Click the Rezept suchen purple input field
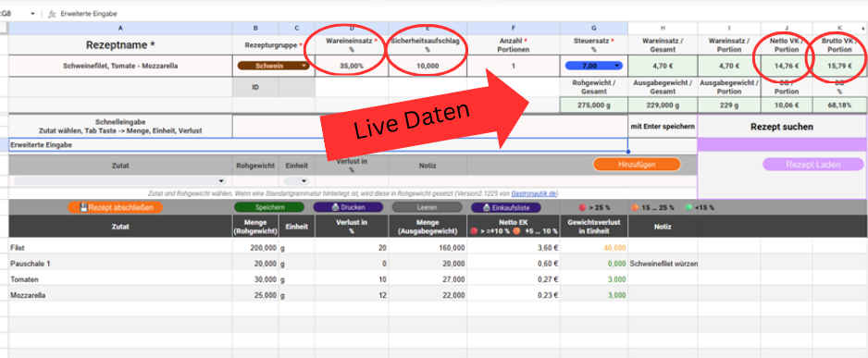 782,144
